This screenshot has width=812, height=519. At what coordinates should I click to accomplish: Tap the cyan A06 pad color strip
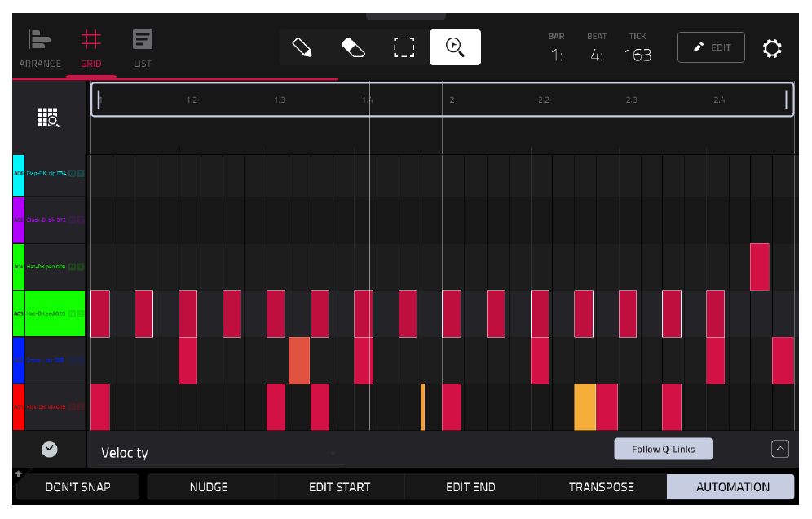19,175
